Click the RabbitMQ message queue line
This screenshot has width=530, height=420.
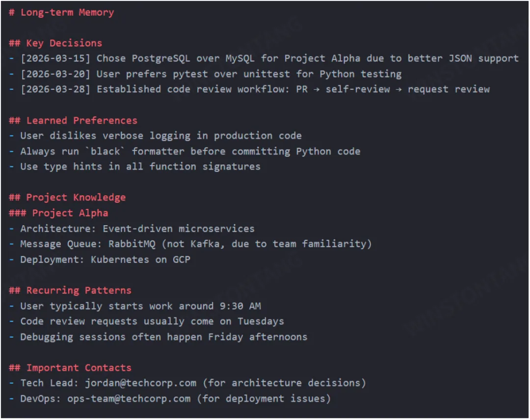tap(190, 244)
